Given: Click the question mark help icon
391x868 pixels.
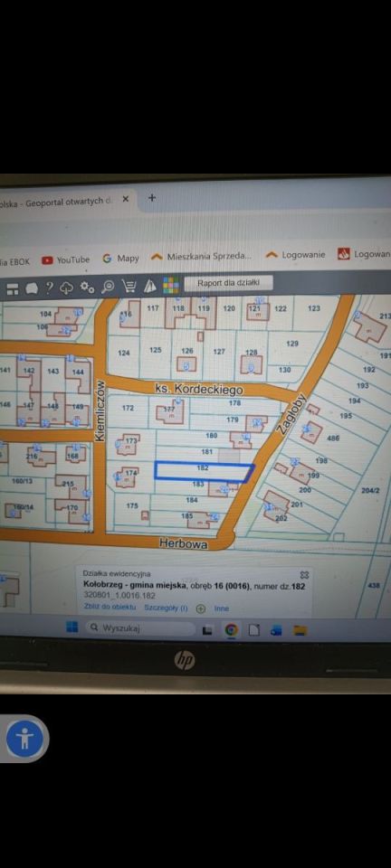Looking at the screenshot, I should [49, 287].
